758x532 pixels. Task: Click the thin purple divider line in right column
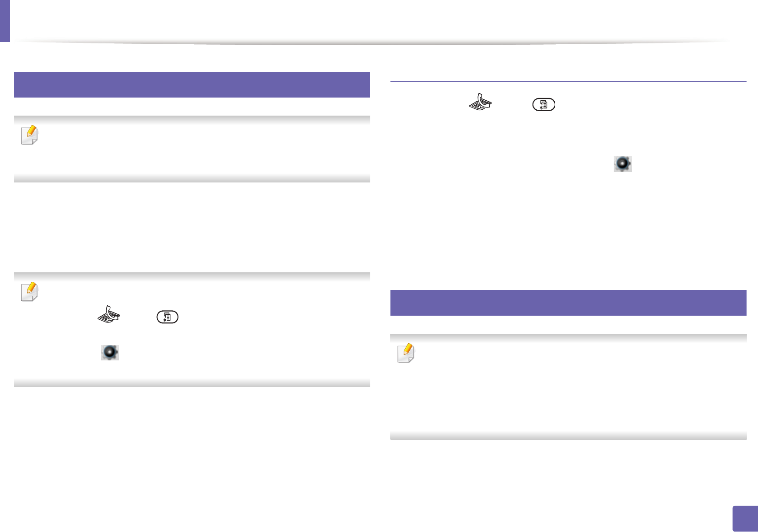pyautogui.click(x=568, y=81)
